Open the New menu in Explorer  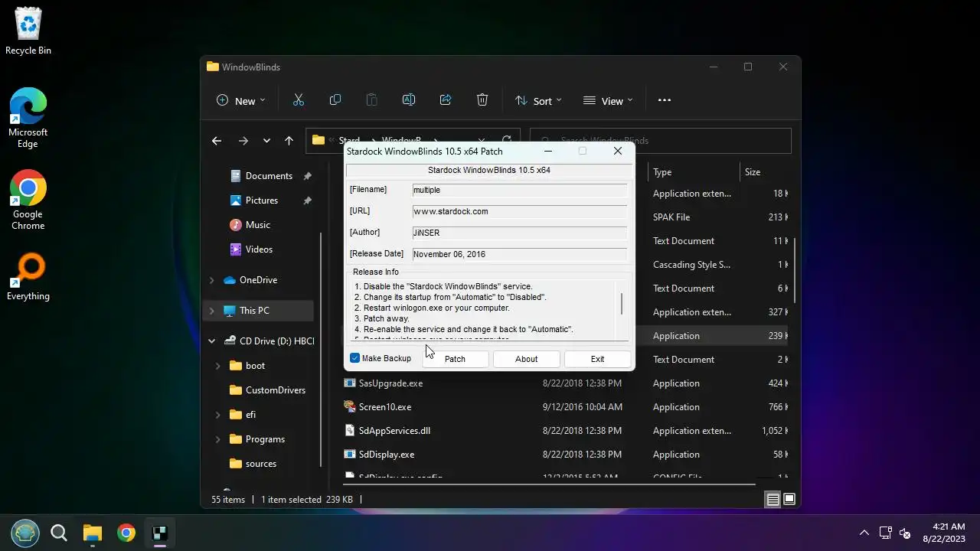(240, 100)
